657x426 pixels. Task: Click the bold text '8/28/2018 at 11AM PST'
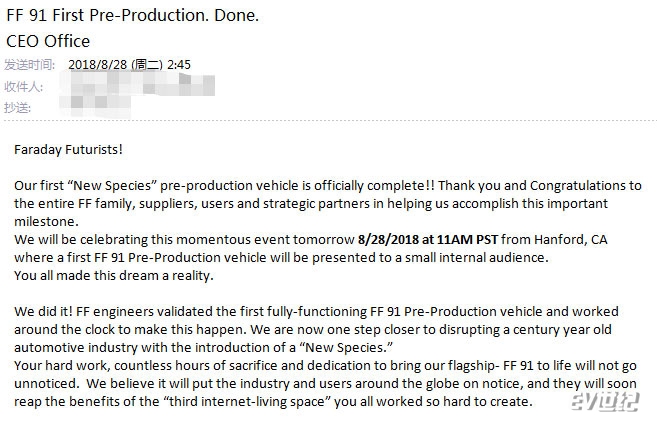pos(428,240)
